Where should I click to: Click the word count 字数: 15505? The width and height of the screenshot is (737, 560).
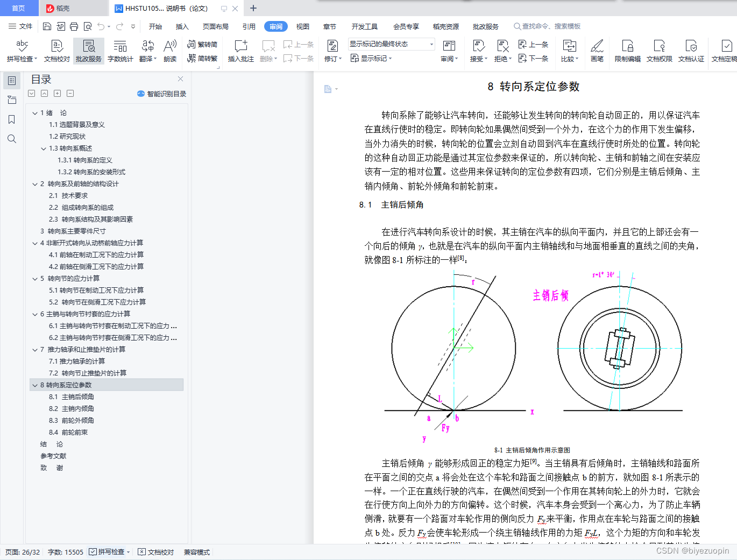pyautogui.click(x=66, y=552)
